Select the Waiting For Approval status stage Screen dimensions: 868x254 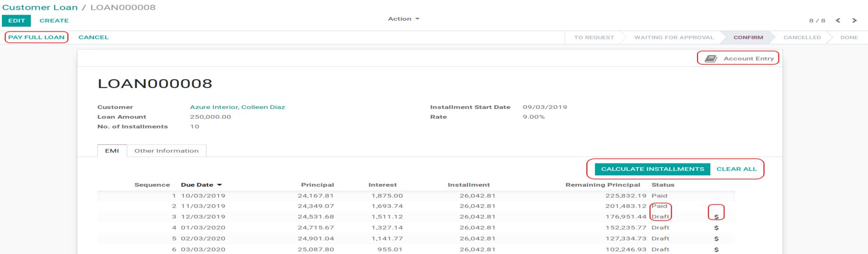pyautogui.click(x=673, y=37)
